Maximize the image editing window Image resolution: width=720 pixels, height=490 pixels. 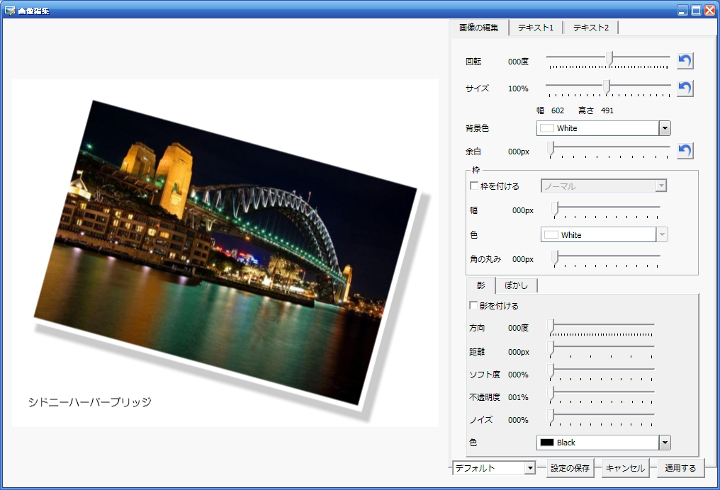coord(696,10)
